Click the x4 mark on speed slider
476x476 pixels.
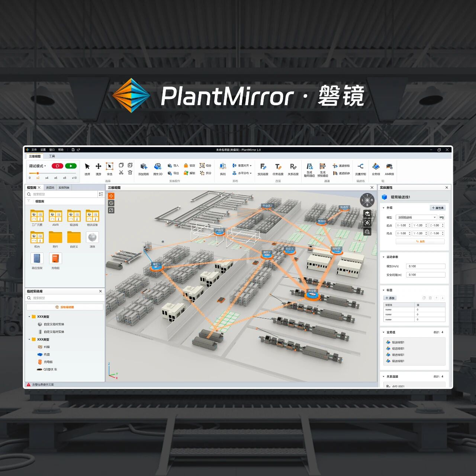pyautogui.click(x=47, y=178)
